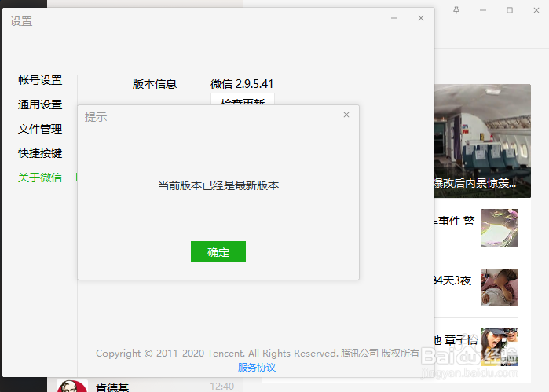Click the 版本信息 label
This screenshot has height=392, width=549.
(x=155, y=84)
